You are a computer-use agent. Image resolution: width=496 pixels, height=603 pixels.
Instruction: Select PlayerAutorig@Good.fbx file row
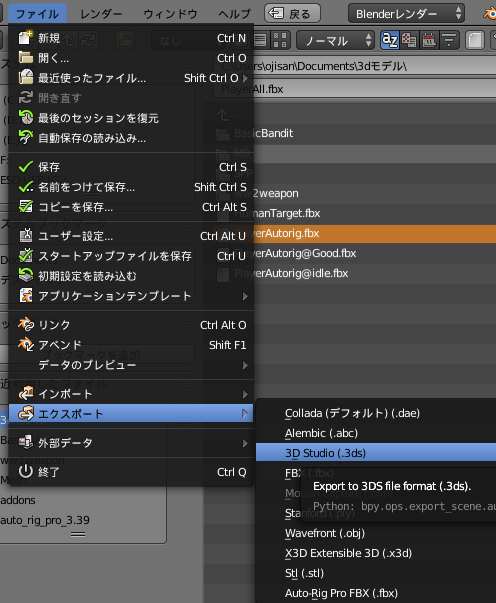click(350, 253)
